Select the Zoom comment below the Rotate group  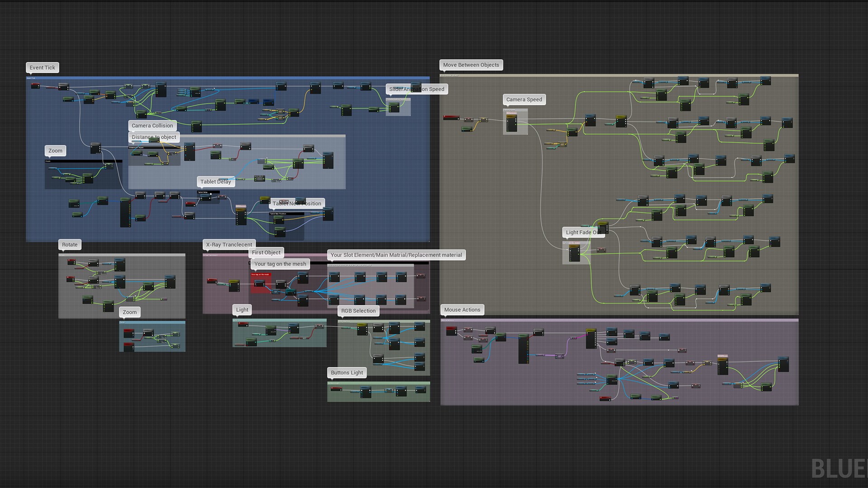130,312
